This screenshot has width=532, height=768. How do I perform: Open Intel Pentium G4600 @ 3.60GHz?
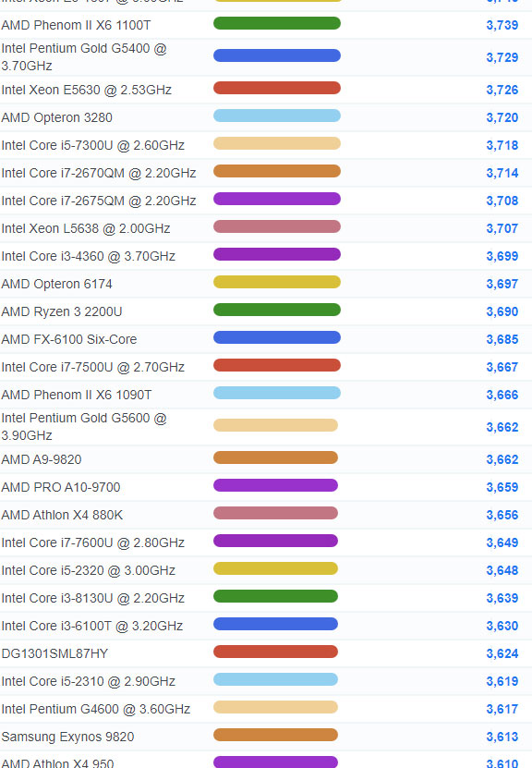tap(95, 709)
